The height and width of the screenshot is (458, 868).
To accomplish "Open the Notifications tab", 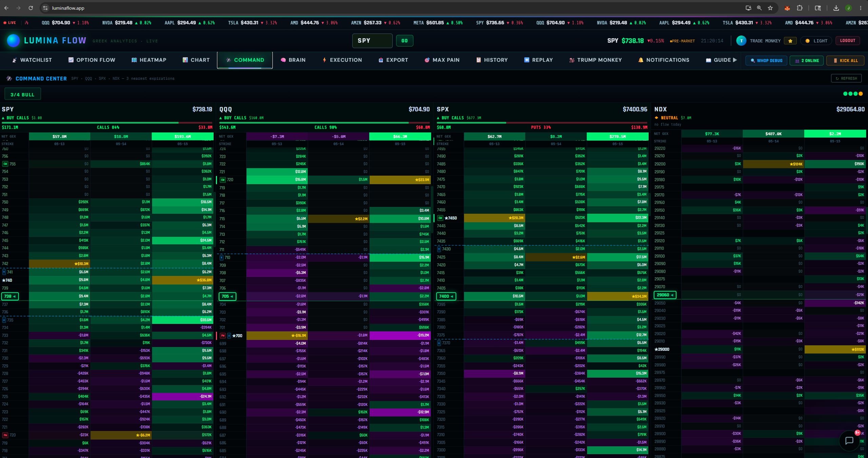I will 664,60.
